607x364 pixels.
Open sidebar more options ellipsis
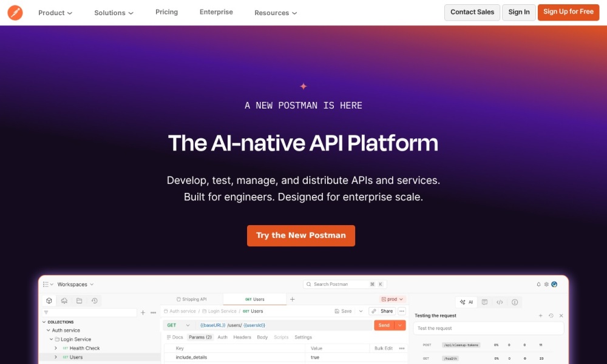[x=154, y=312]
